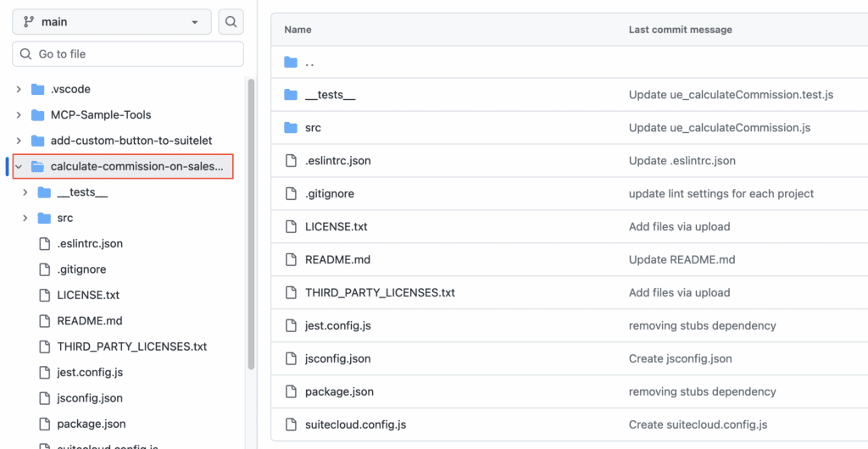Click Last commit message column header

[x=681, y=30]
